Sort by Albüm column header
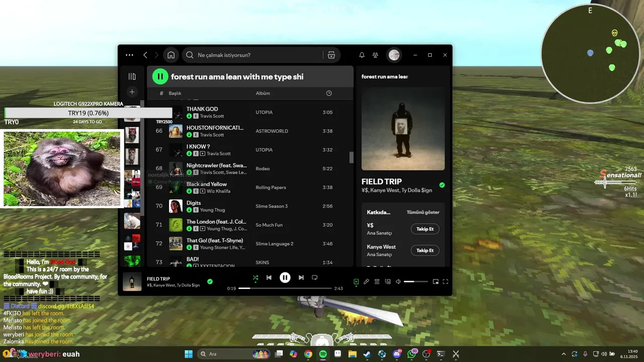644x362 pixels. pos(263,93)
